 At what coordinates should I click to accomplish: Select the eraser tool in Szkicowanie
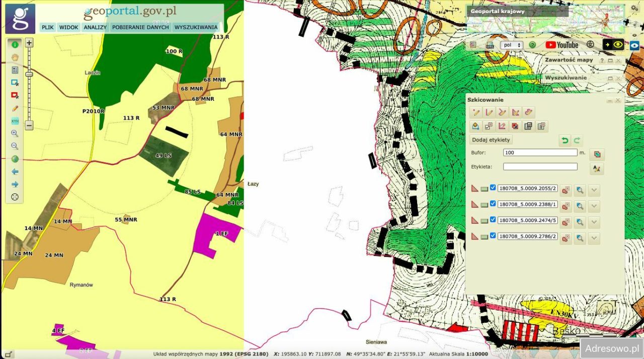(x=528, y=112)
